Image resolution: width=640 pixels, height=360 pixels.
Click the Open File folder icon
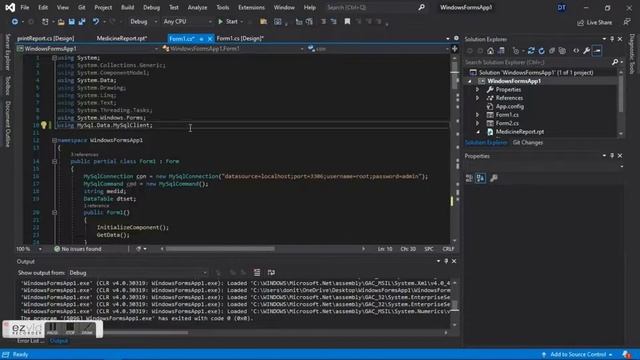pyautogui.click(x=61, y=22)
